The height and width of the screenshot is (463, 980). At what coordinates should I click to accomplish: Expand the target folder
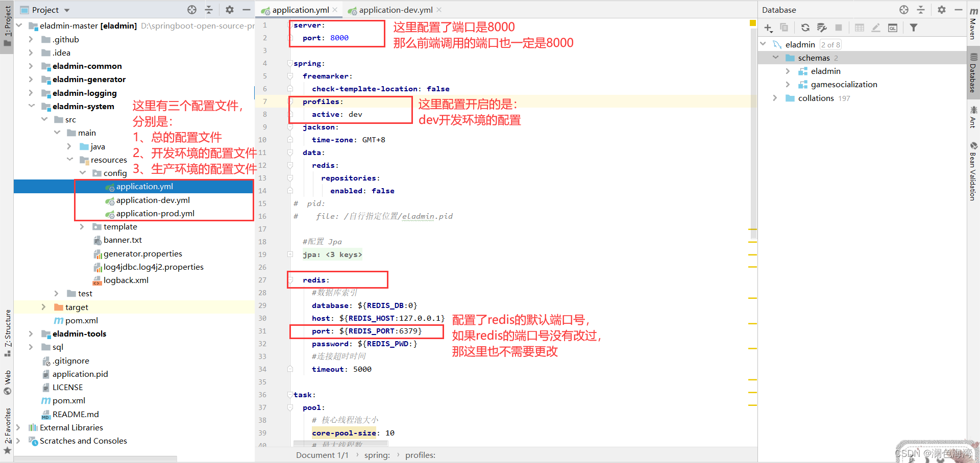pyautogui.click(x=43, y=307)
